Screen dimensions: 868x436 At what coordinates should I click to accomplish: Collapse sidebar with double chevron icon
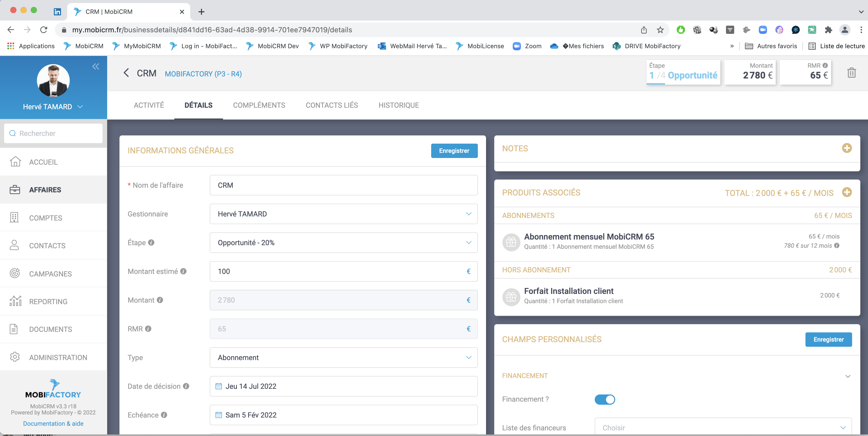[96, 66]
